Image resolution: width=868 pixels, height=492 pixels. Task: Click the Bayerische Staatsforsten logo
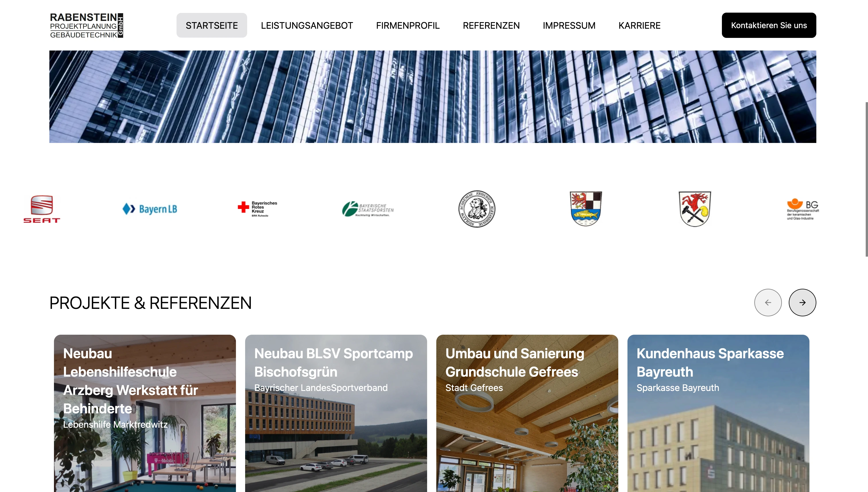click(368, 209)
